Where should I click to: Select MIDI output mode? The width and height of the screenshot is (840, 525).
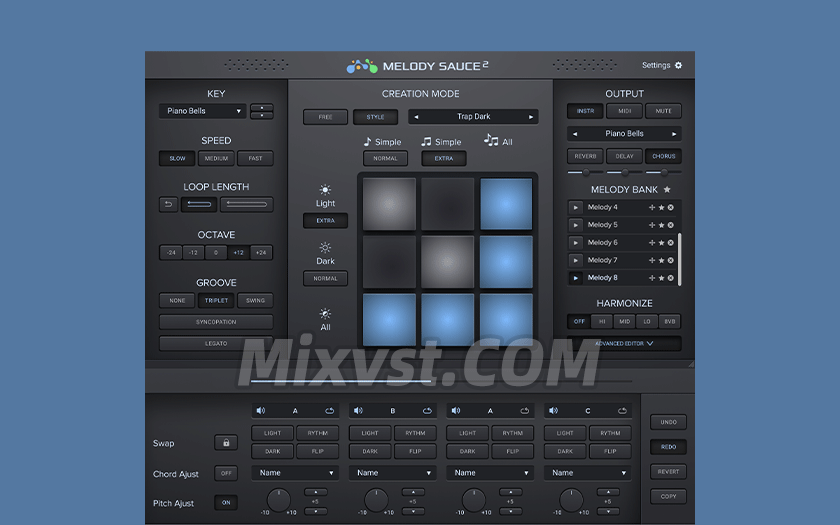coord(624,111)
